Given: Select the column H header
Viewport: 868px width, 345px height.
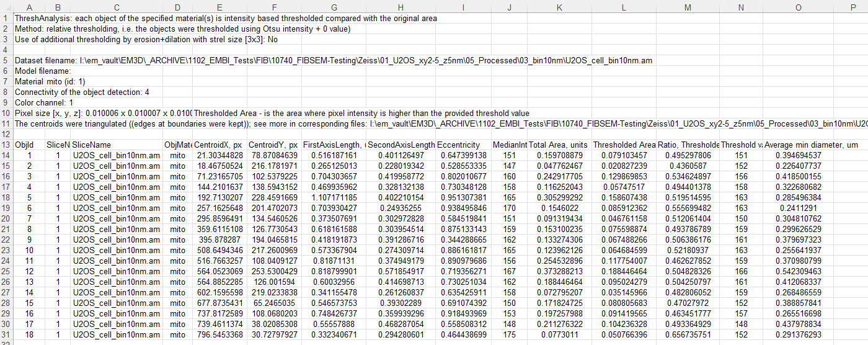Looking at the screenshot, I should point(401,7).
